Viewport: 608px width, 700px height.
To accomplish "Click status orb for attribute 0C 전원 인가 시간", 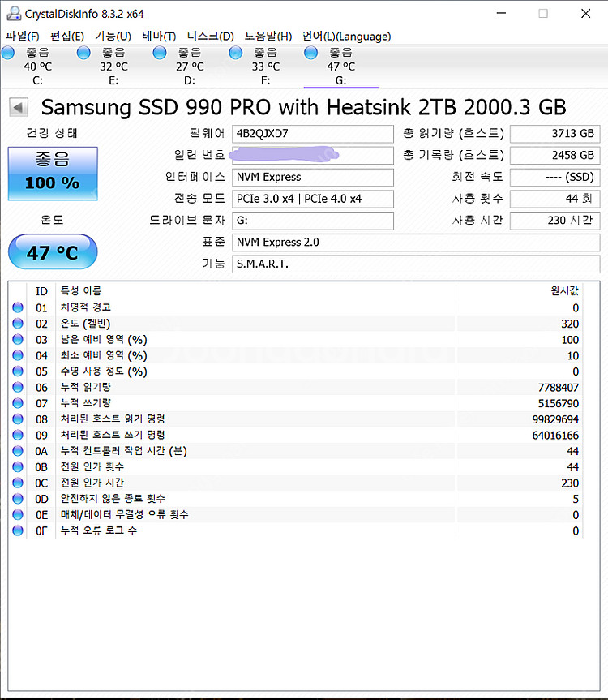I will click(18, 483).
